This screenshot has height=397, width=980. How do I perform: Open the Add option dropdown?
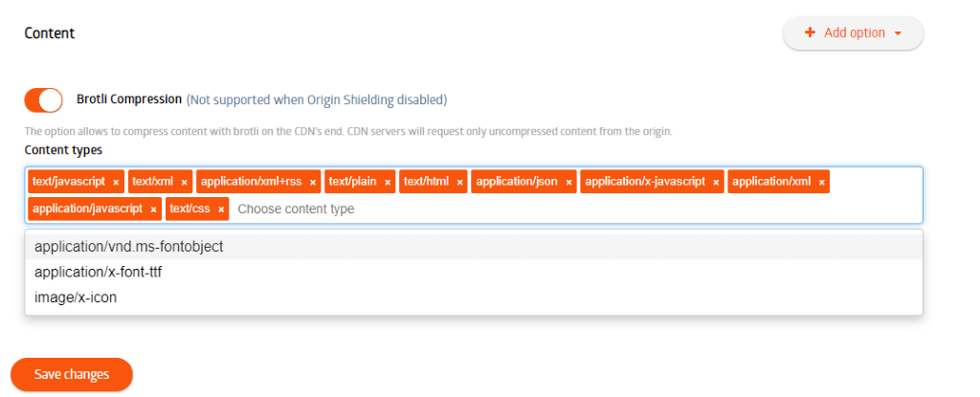[853, 33]
